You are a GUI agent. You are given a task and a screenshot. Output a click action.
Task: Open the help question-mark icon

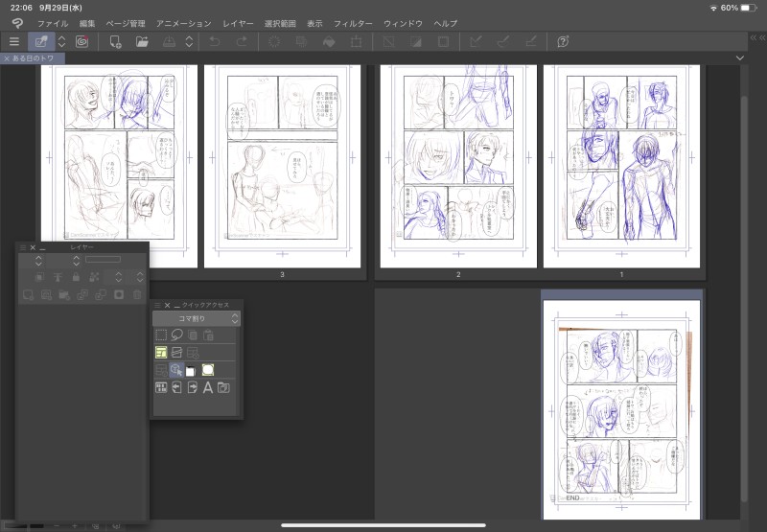[563, 41]
